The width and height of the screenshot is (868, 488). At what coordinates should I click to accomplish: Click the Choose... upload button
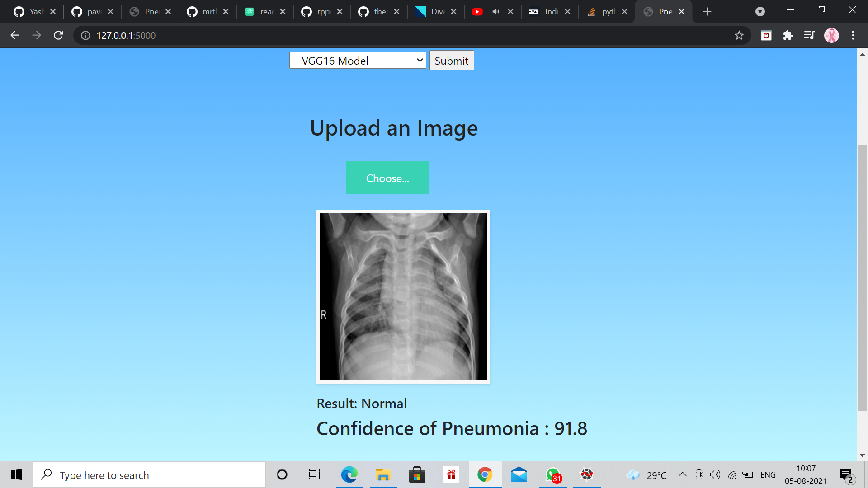pyautogui.click(x=387, y=178)
